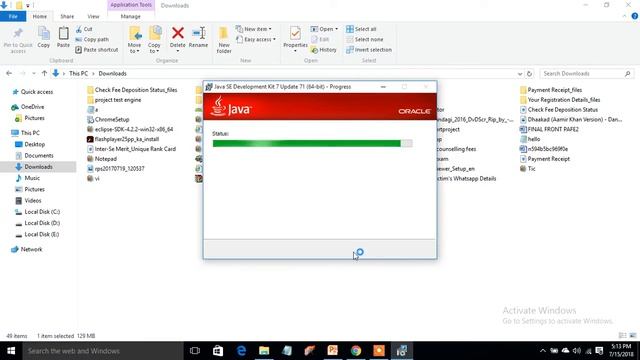Image resolution: width=640 pixels, height=360 pixels.
Task: Click the taskbar search box
Action: [103, 351]
